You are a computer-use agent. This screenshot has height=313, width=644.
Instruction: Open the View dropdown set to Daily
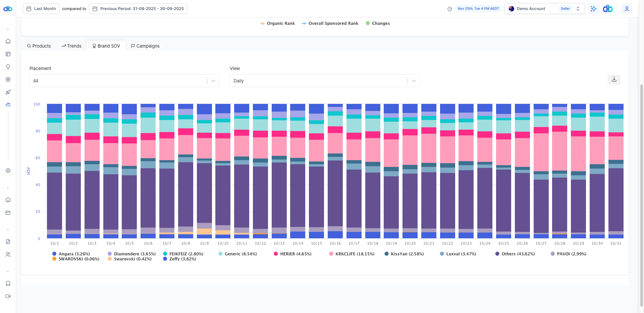[325, 81]
